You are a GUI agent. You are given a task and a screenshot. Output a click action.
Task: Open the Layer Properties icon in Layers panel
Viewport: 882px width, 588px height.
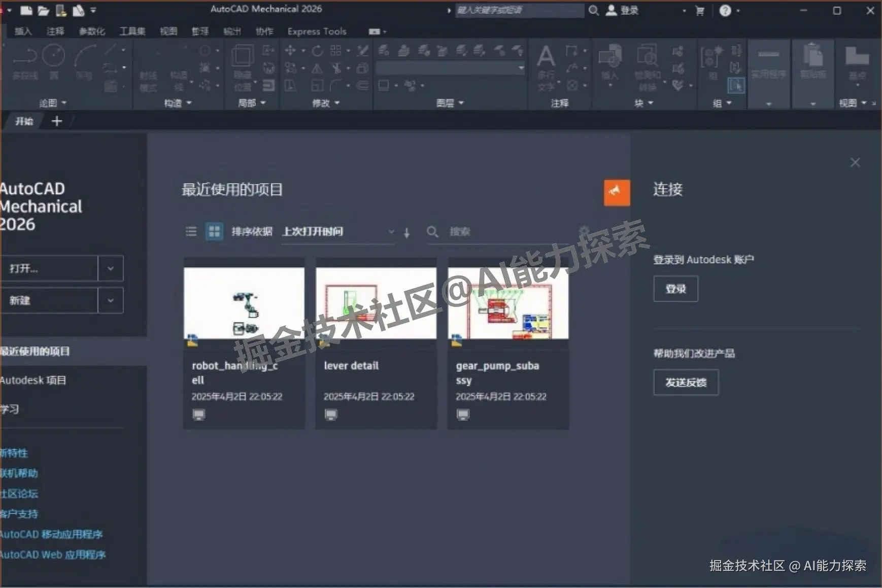click(384, 50)
